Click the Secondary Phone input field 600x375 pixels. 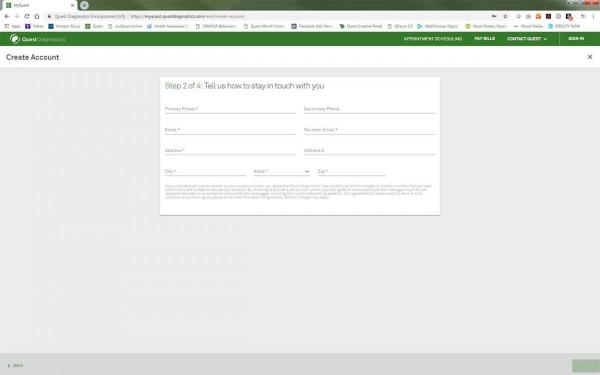coord(370,109)
